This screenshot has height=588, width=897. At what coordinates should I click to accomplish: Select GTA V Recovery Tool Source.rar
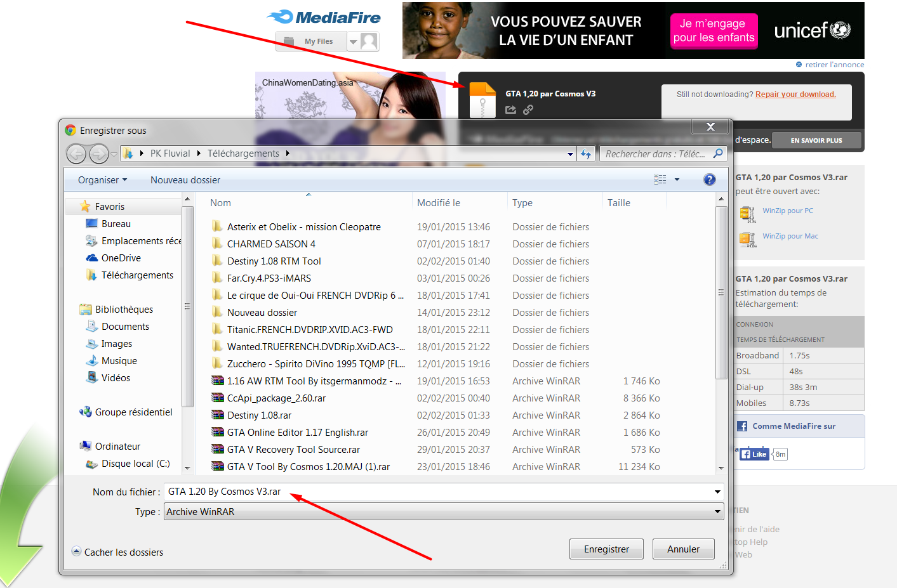click(293, 450)
